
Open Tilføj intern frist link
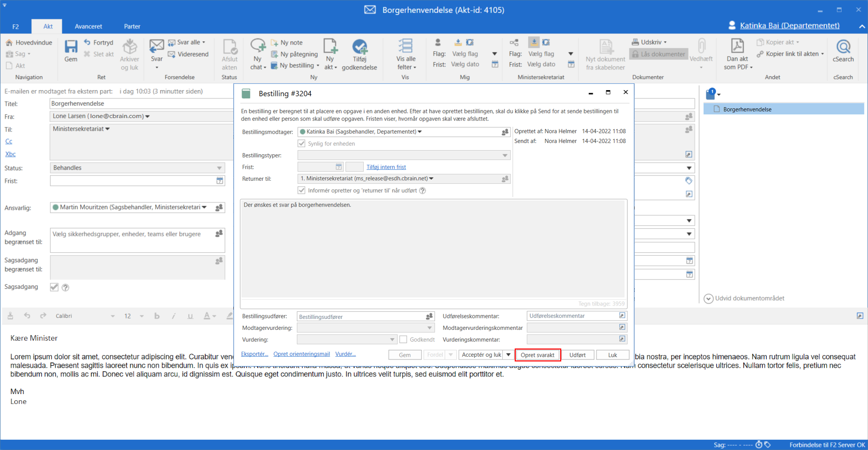[386, 167]
